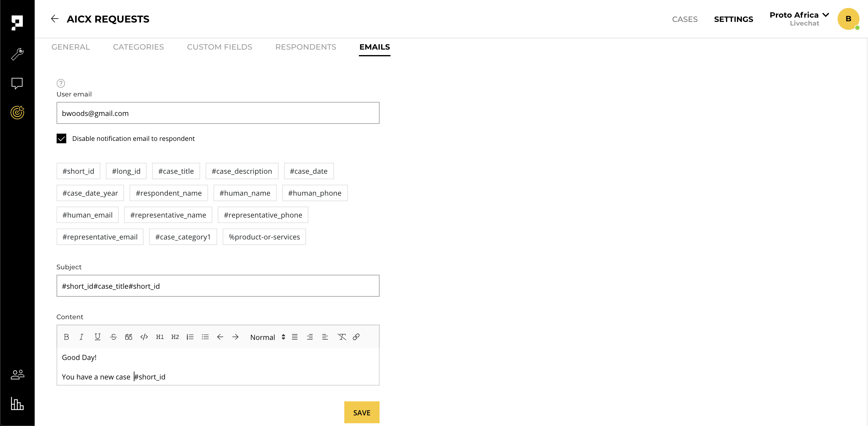The image size is (868, 426).
Task: Click the help question mark icon
Action: pos(61,83)
